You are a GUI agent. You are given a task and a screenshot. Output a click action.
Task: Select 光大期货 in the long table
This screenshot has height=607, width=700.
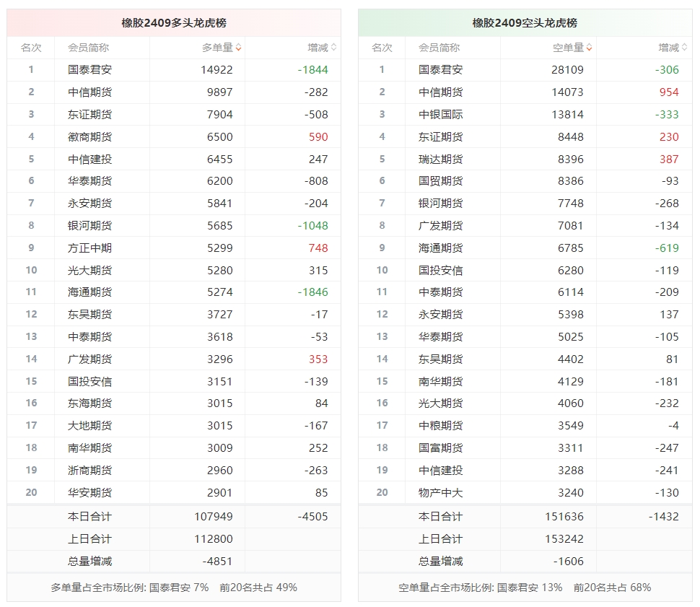[89, 270]
